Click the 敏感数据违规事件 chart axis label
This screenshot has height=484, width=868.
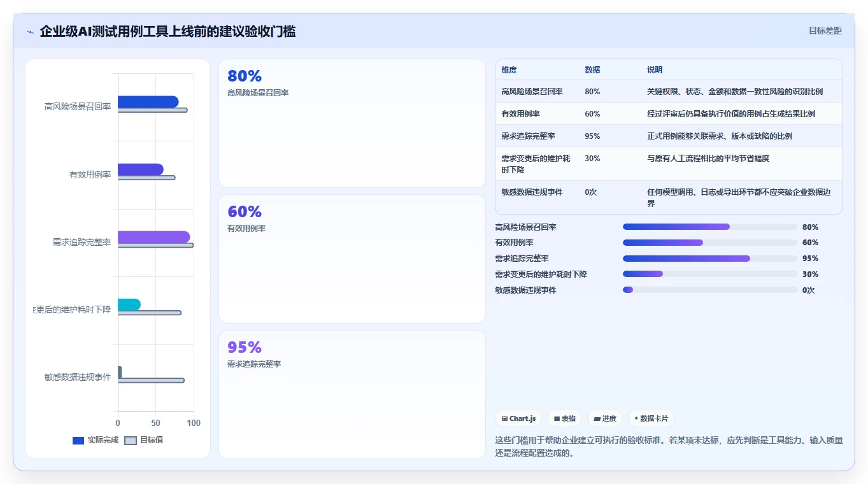click(x=78, y=377)
